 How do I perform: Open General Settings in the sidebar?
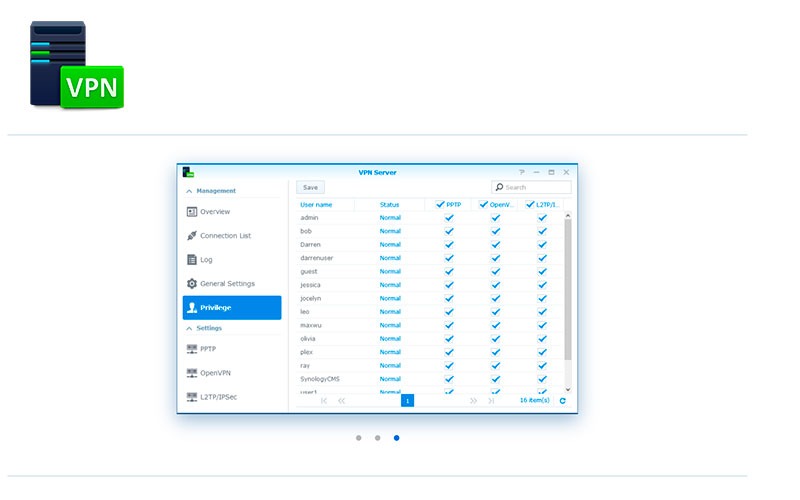point(232,284)
